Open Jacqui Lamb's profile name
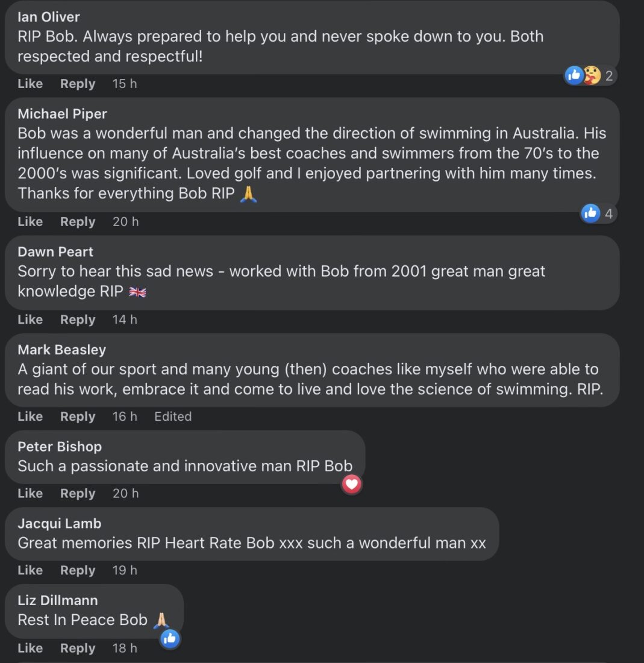 (x=59, y=523)
